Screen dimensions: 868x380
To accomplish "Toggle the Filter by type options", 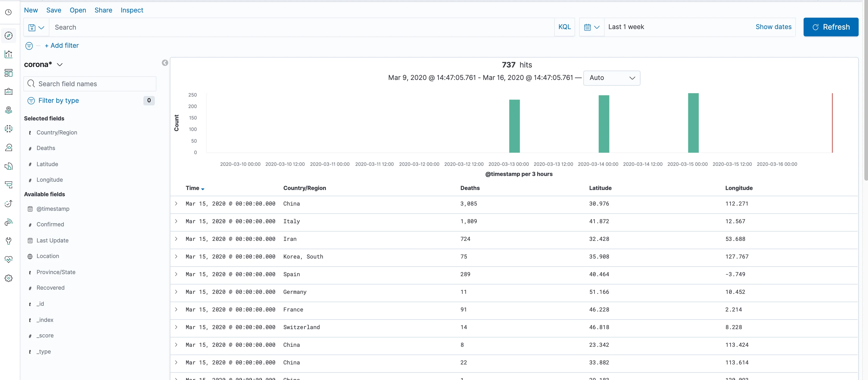I will [58, 100].
